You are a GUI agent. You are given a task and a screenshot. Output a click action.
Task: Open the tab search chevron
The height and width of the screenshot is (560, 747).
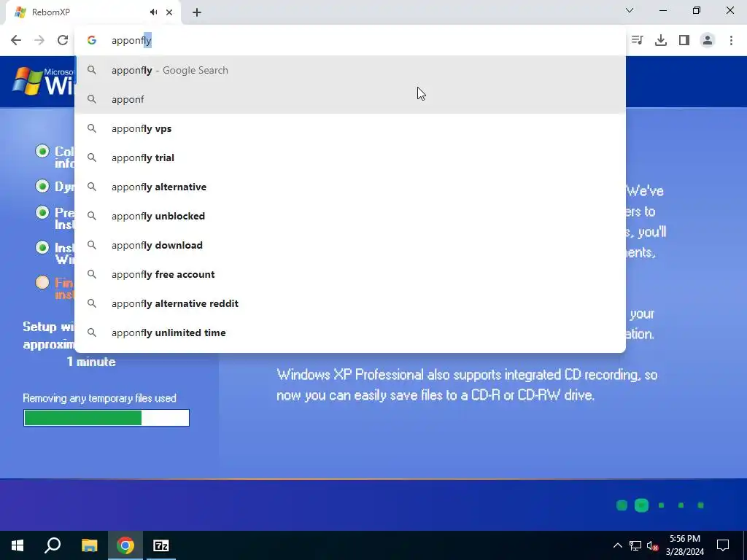coord(630,10)
